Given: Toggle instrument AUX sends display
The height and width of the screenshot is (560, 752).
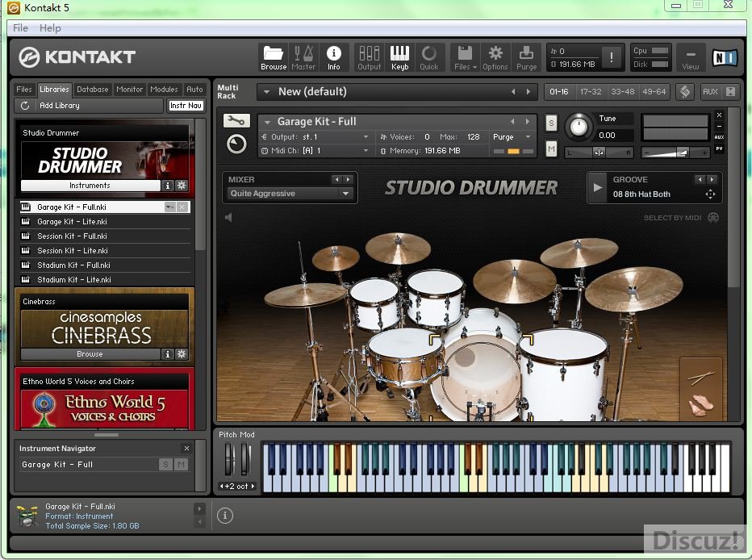Looking at the screenshot, I should click(x=719, y=137).
